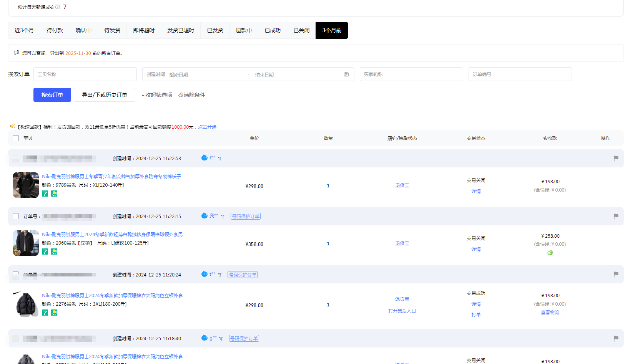The width and height of the screenshot is (635, 364).
Task: Open the 确认中 tab
Action: point(83,30)
